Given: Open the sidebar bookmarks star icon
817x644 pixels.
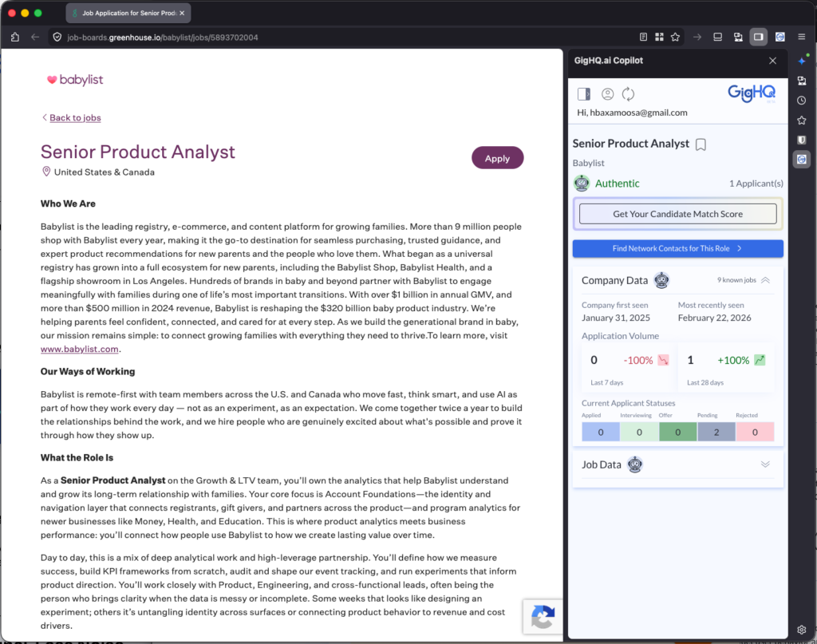Looking at the screenshot, I should tap(801, 121).
